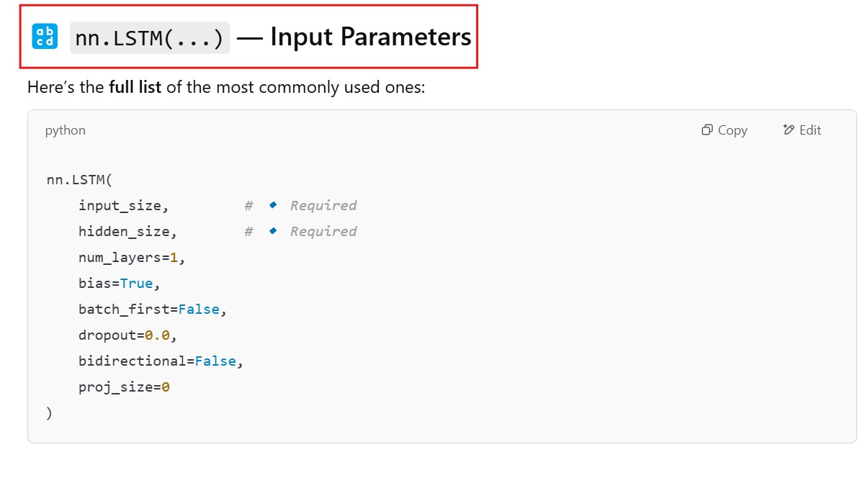Click the proj_size=0 code line
This screenshot has width=868, height=483.
point(124,387)
